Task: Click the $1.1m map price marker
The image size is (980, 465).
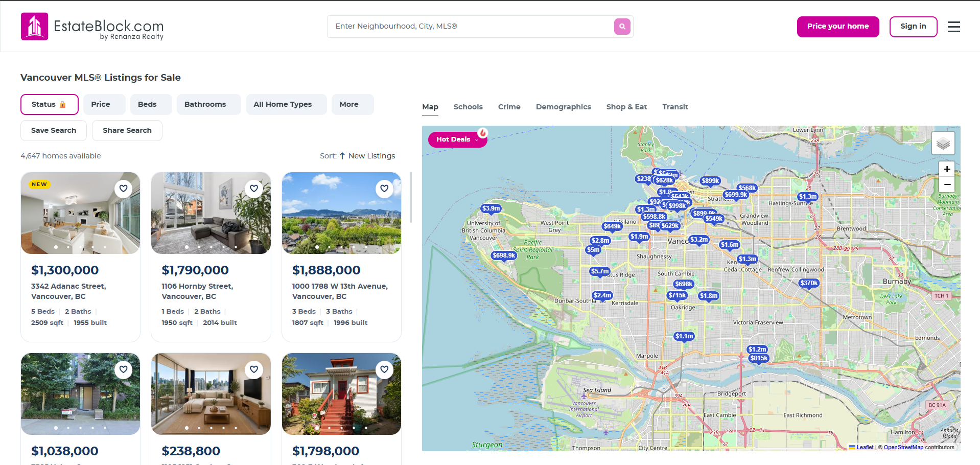Action: [x=684, y=336]
